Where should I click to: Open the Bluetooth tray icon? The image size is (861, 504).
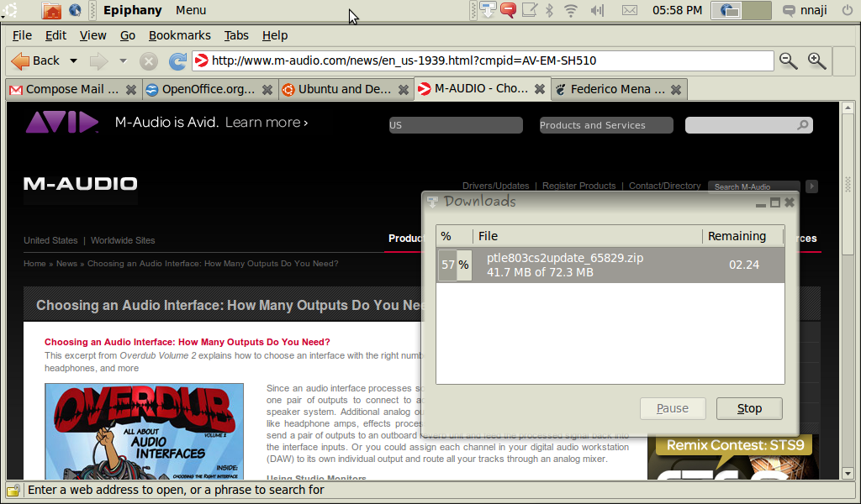coord(549,10)
